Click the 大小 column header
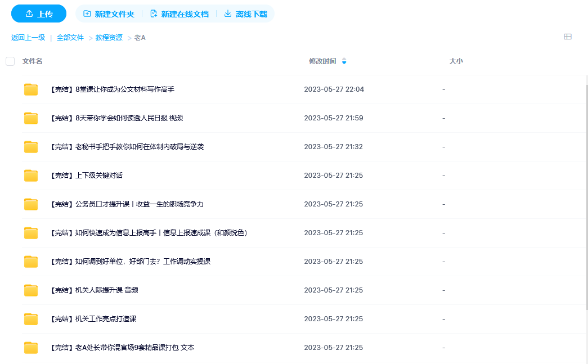This screenshot has width=588, height=364. pyautogui.click(x=456, y=61)
